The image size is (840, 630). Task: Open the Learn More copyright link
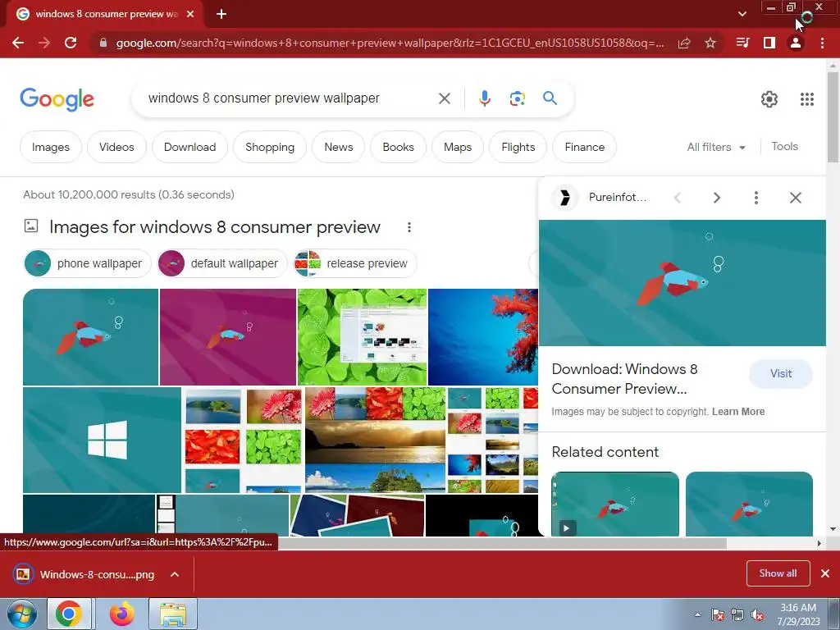pyautogui.click(x=738, y=412)
